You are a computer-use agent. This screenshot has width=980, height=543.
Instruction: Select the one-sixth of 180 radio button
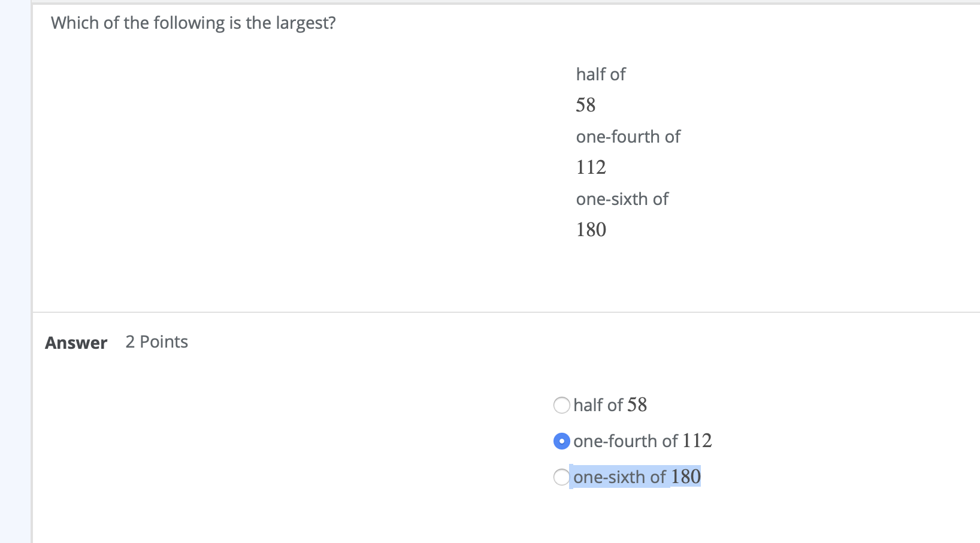click(561, 477)
